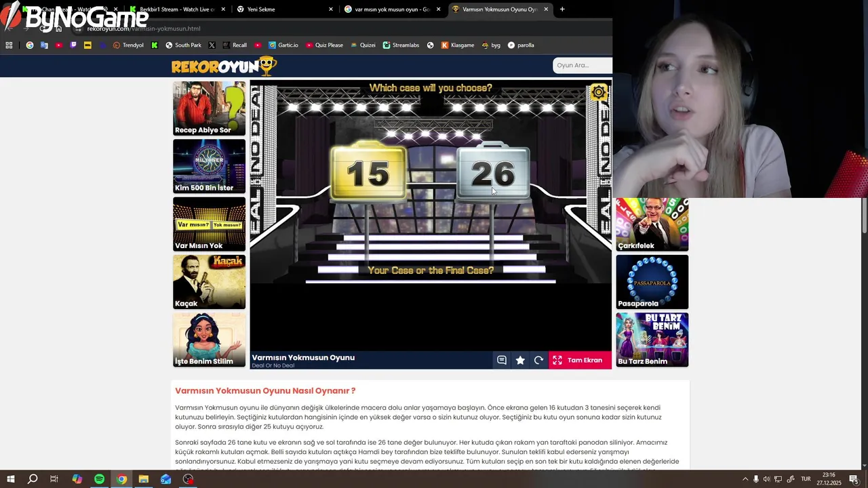Switch to Tam Ekran fullscreen mode
Image resolution: width=868 pixels, height=488 pixels.
click(x=580, y=361)
